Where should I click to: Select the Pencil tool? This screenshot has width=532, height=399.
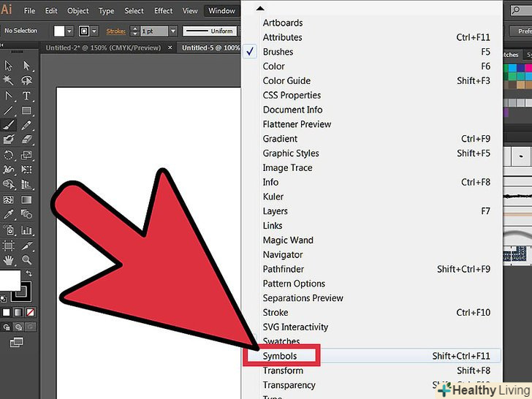(x=26, y=125)
